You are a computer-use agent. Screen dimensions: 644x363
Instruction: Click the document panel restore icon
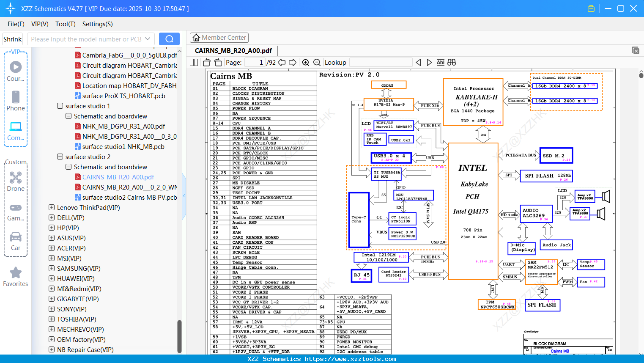[x=636, y=50]
